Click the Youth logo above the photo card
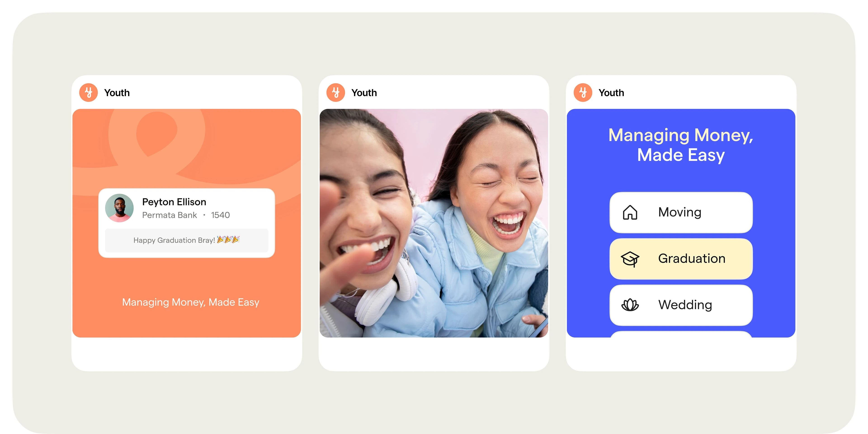This screenshot has height=434, width=868. coord(336,92)
